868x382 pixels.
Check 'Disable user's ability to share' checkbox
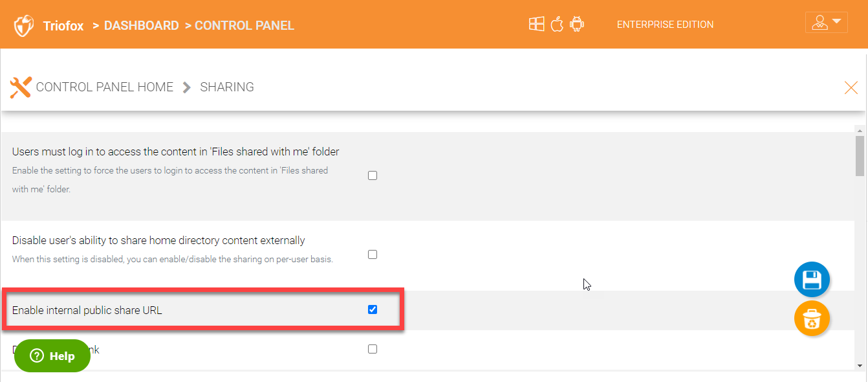click(373, 254)
